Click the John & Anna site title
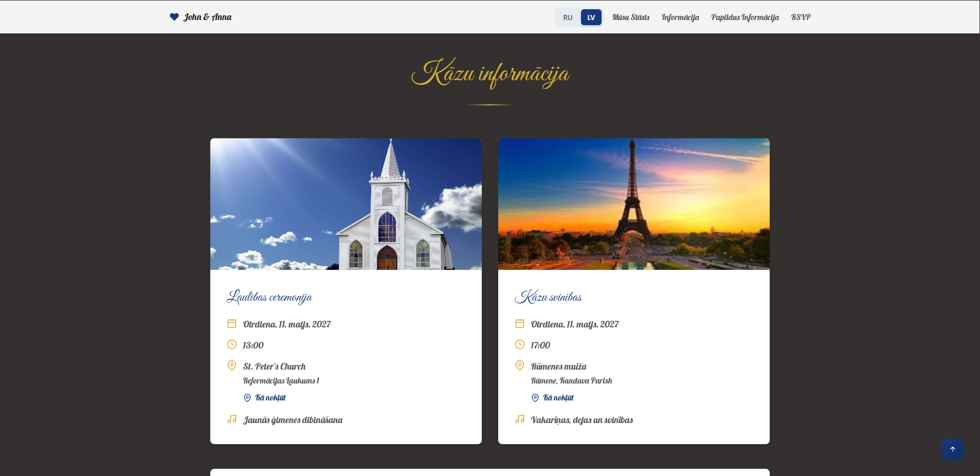The image size is (980, 476). 207,17
